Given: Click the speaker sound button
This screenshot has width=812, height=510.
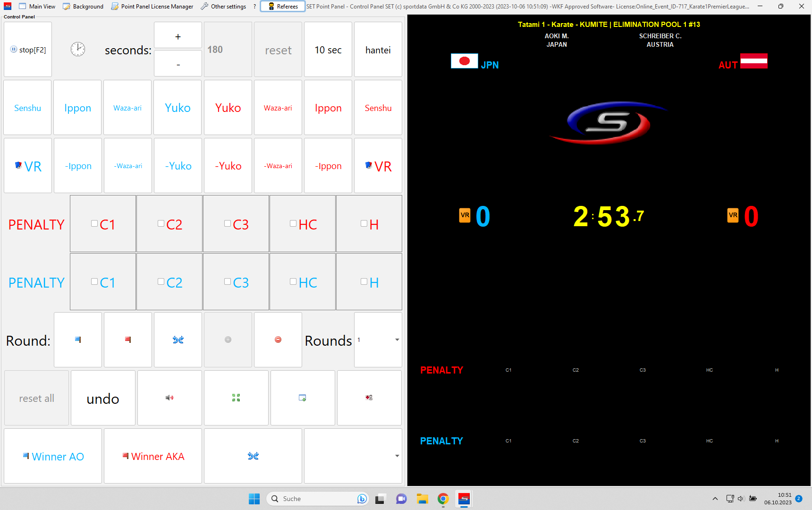Looking at the screenshot, I should (x=169, y=398).
